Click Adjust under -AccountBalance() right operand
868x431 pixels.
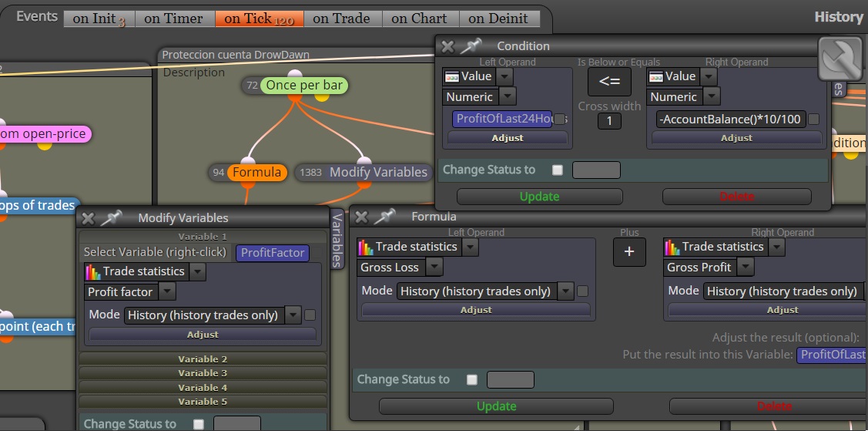click(x=736, y=138)
